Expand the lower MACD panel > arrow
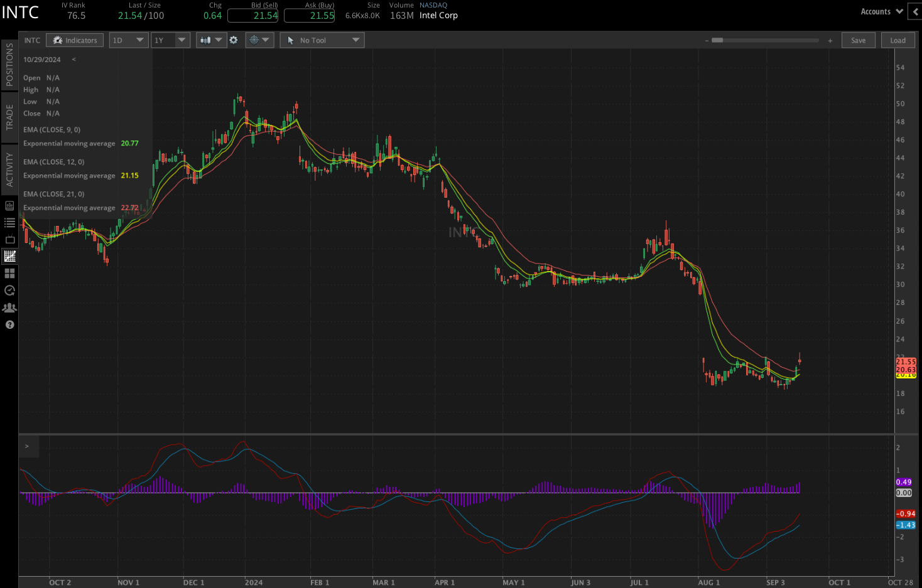 pyautogui.click(x=27, y=446)
